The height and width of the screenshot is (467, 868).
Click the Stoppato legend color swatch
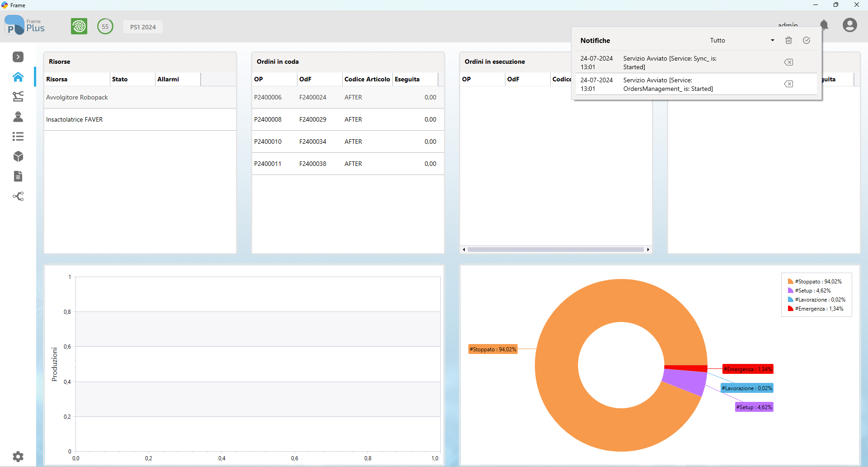pos(790,282)
